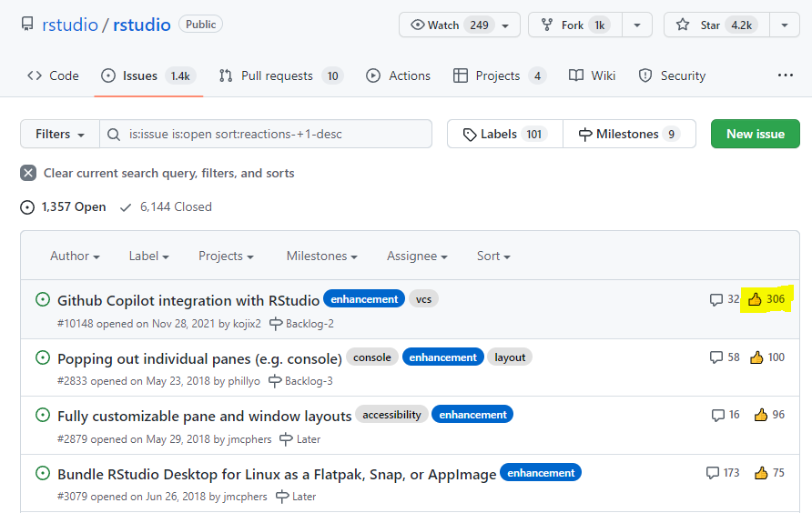Open the Labels list
Screen dimensions: 812x513
point(505,134)
